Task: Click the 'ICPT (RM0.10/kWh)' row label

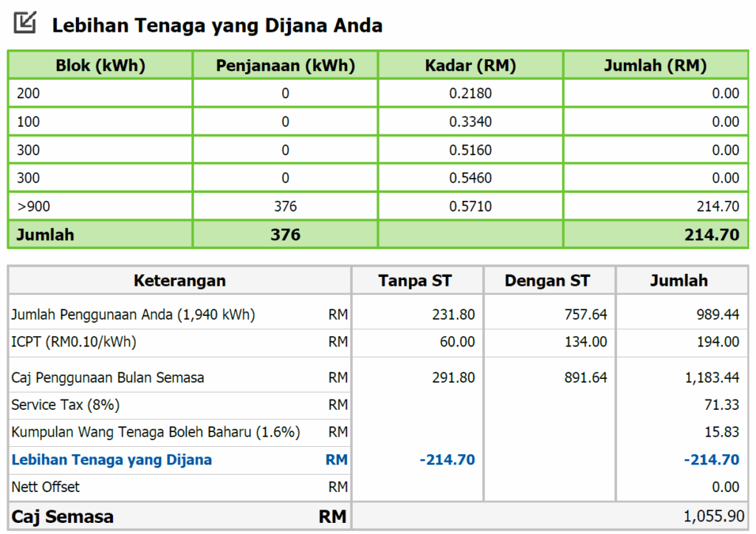Action: pyautogui.click(x=74, y=342)
